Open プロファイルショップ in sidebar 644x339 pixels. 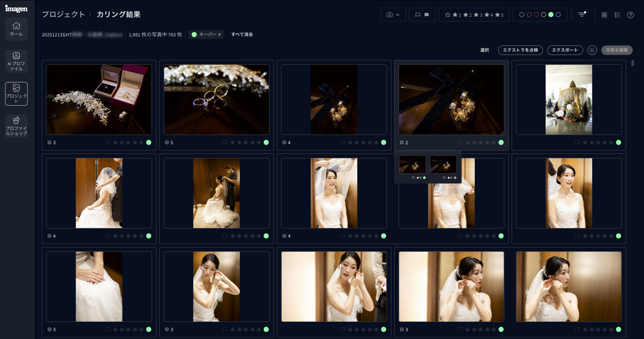coord(16,126)
